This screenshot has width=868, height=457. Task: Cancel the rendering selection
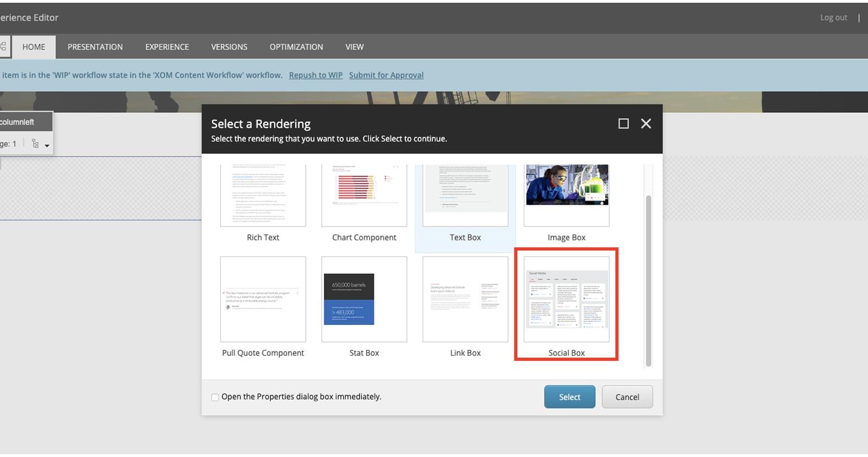(627, 397)
